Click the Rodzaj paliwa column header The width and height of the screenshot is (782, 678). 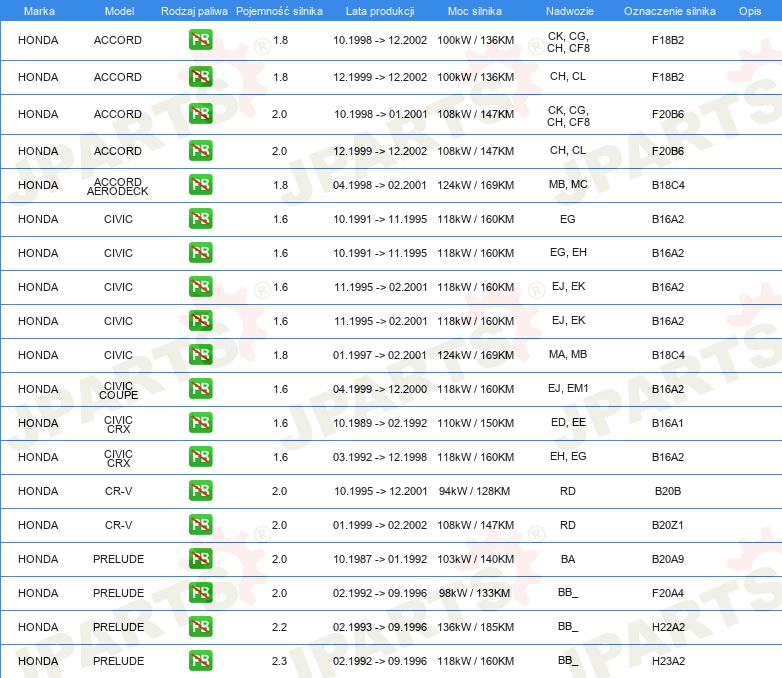point(194,11)
